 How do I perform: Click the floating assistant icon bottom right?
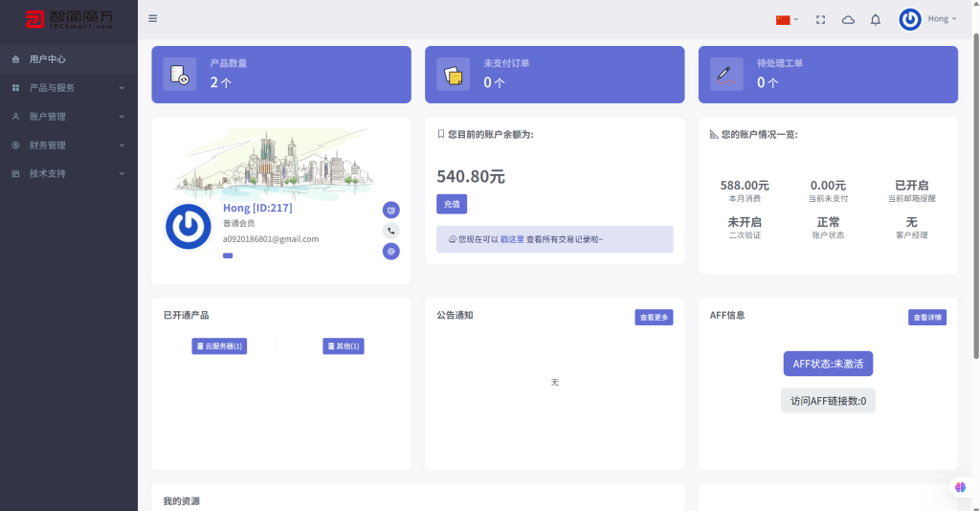point(960,487)
